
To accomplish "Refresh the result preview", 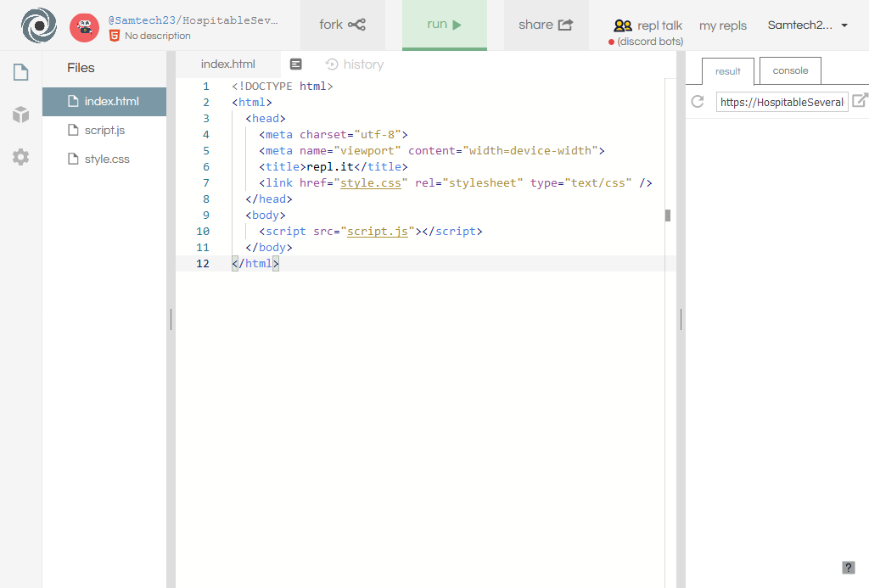I will [x=698, y=102].
